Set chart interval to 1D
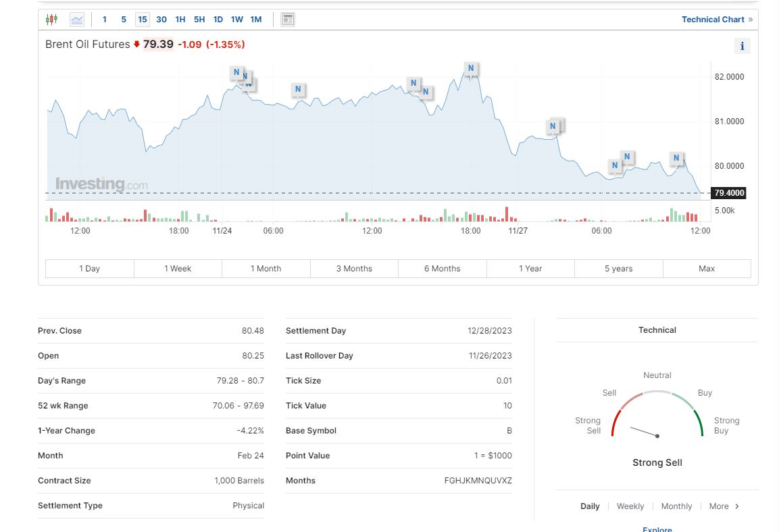Viewport: 779px width, 532px height. [218, 20]
